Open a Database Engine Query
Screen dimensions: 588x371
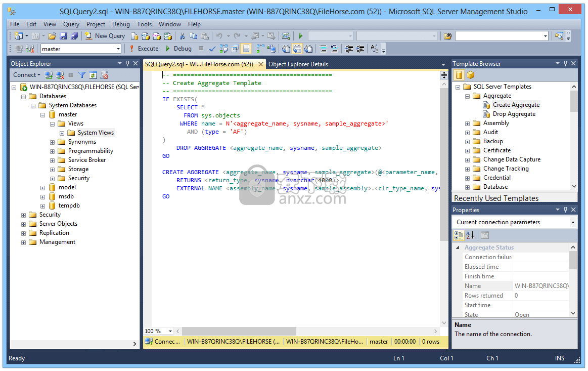134,36
